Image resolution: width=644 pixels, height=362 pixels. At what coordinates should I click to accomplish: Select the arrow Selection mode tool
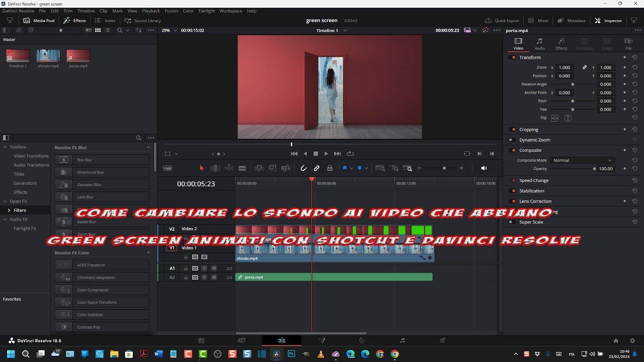[202, 168]
